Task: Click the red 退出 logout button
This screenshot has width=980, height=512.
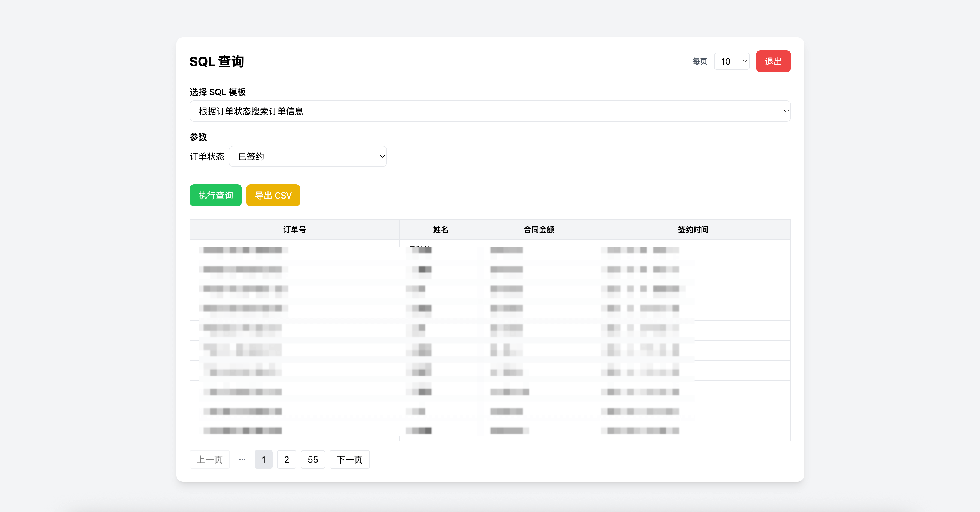Action: pos(773,61)
